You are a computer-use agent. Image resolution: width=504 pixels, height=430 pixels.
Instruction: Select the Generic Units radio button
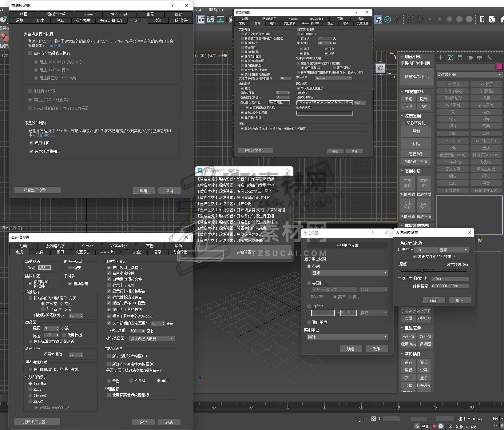(x=309, y=322)
